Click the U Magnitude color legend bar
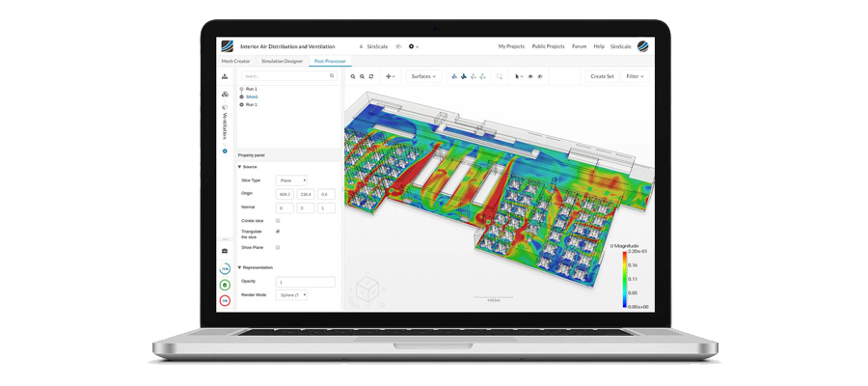Viewport: 868px width, 386px height. (x=625, y=279)
